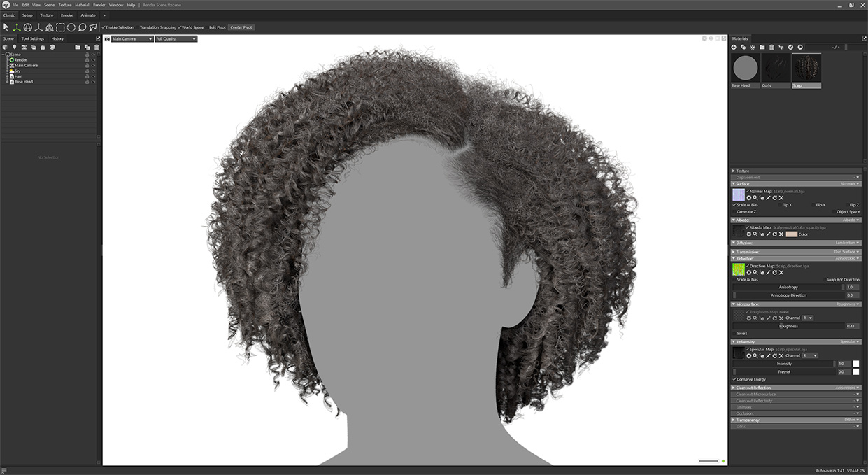Select the translate tool in the toolbar
The height and width of the screenshot is (475, 868).
[x=17, y=27]
